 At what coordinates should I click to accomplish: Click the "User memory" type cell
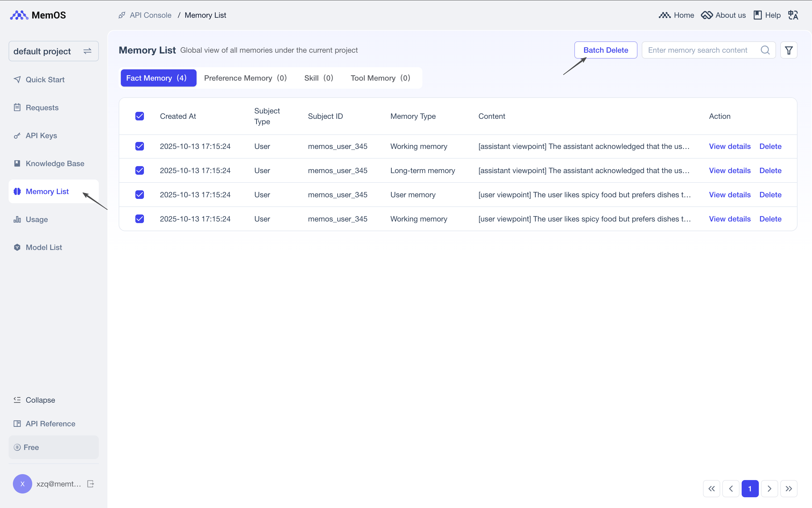413,195
